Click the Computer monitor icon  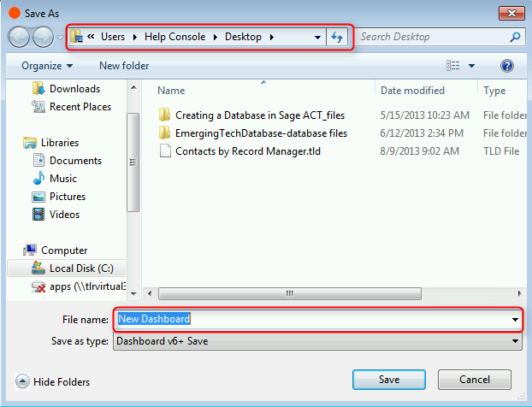[30, 250]
